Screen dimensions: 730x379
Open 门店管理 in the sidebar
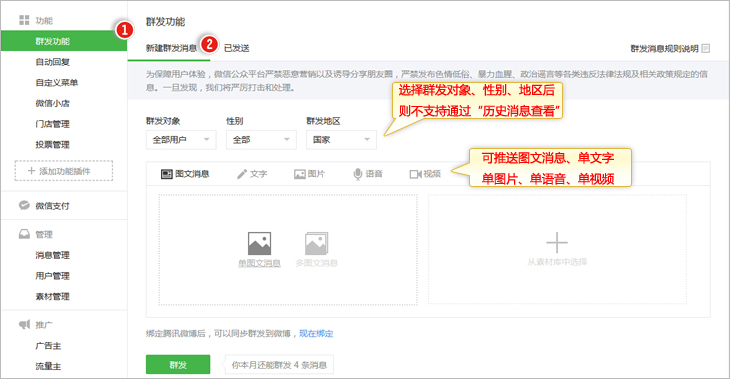point(53,124)
